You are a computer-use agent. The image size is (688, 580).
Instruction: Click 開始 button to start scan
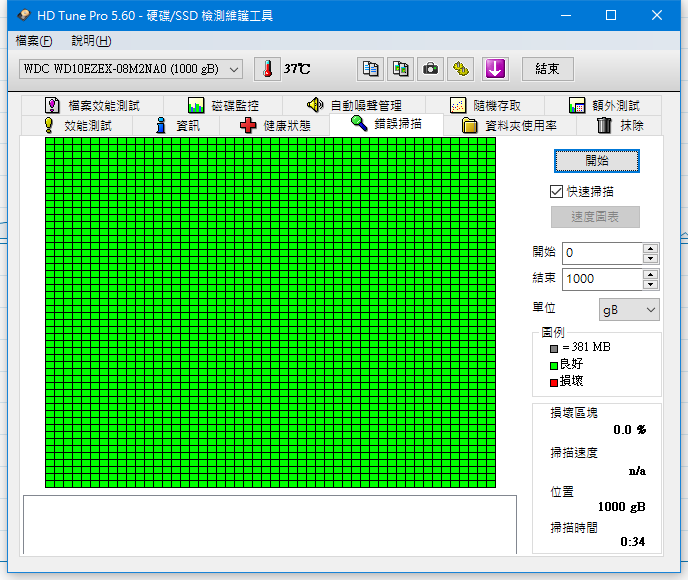click(x=597, y=161)
